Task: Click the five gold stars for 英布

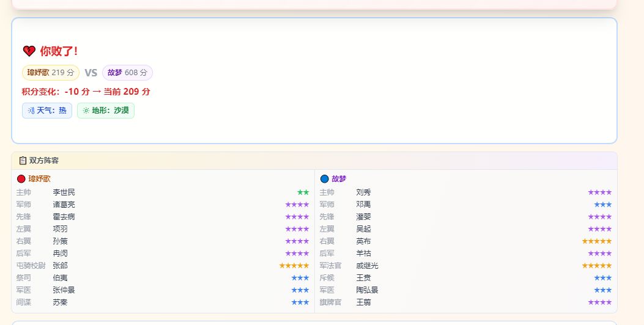Action: [x=597, y=241]
